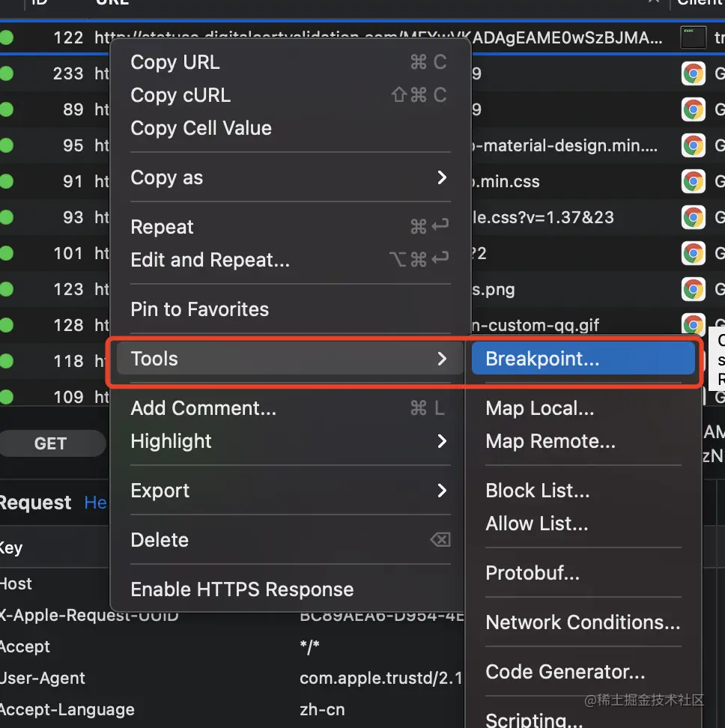Open the Protobuf tool

583,573
